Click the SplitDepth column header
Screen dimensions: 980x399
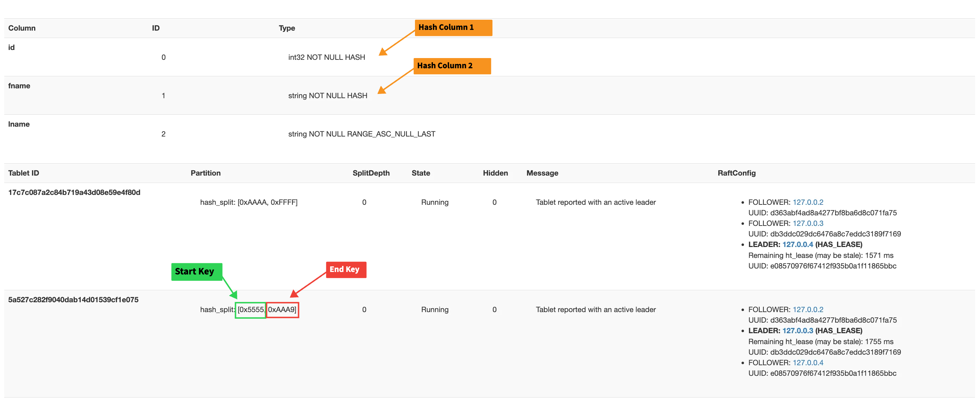[x=371, y=173]
